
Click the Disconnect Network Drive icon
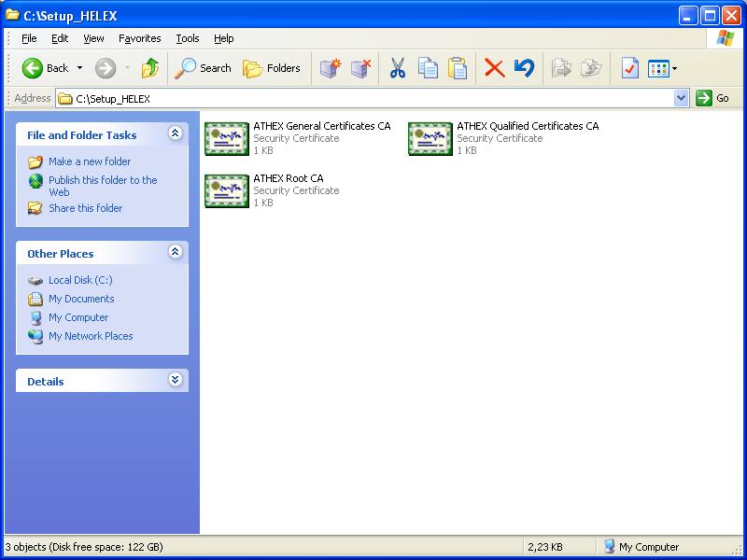pyautogui.click(x=361, y=68)
